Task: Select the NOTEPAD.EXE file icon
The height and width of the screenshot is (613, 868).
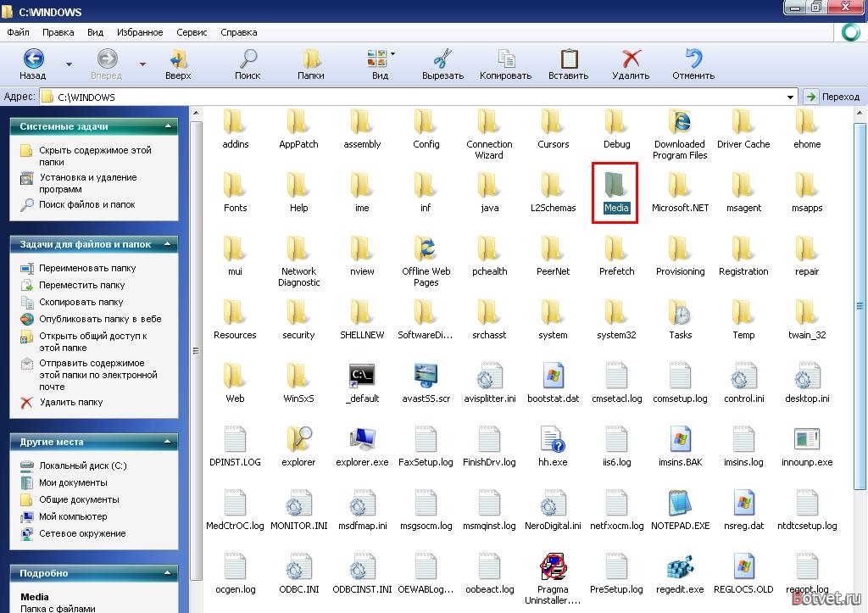Action: [x=680, y=504]
